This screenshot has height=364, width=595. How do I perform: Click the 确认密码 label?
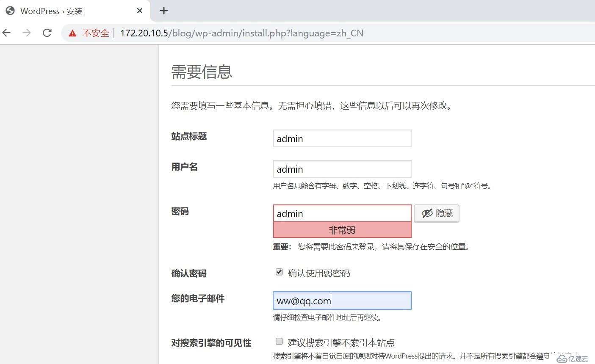pyautogui.click(x=189, y=273)
